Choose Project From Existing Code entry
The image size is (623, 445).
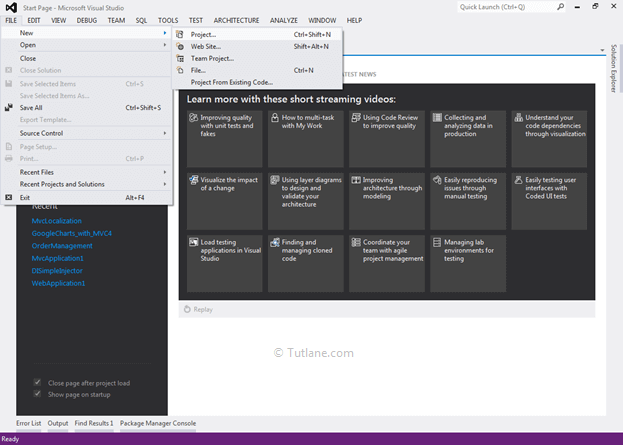click(x=257, y=82)
